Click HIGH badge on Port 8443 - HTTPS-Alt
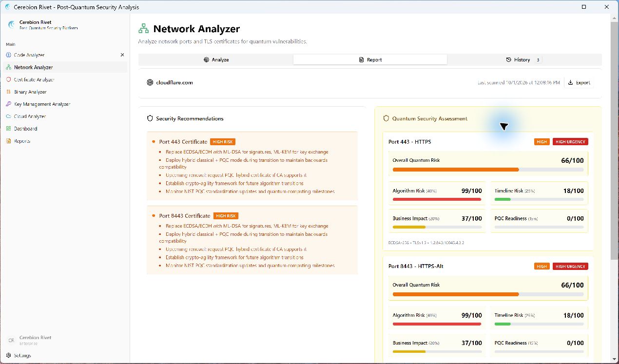 click(542, 267)
